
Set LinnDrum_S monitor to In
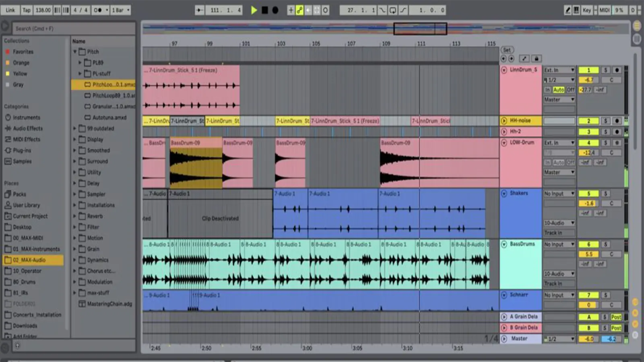(547, 90)
